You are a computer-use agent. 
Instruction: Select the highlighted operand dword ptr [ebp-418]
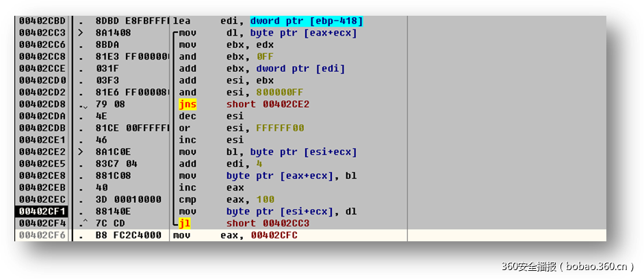point(307,21)
